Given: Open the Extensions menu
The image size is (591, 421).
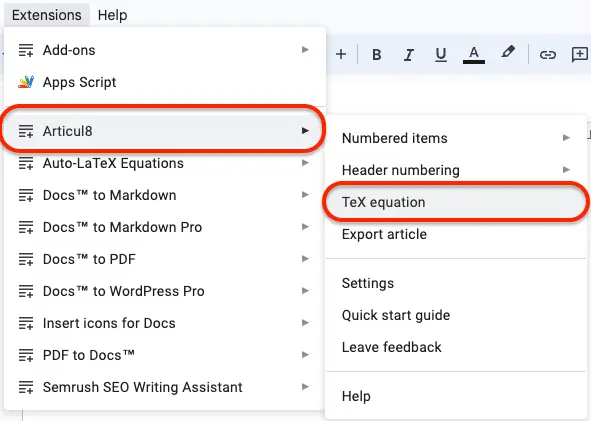Looking at the screenshot, I should [x=47, y=15].
